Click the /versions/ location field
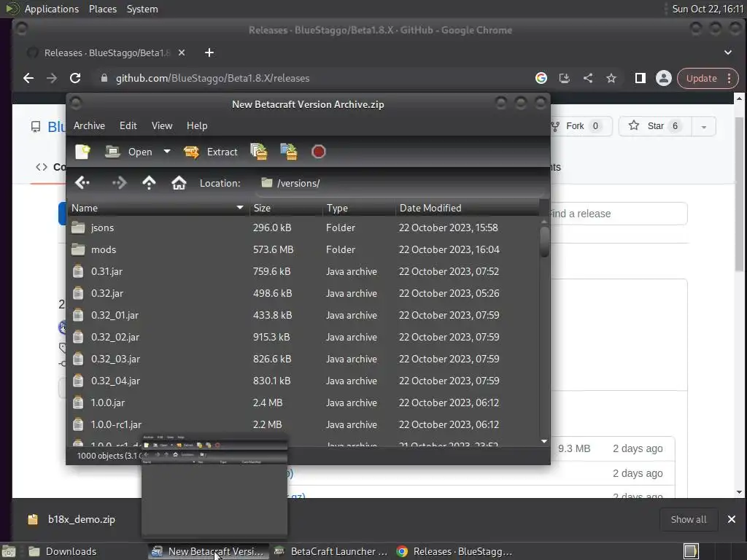Screen dimensions: 747x560 pyautogui.click(x=400, y=183)
